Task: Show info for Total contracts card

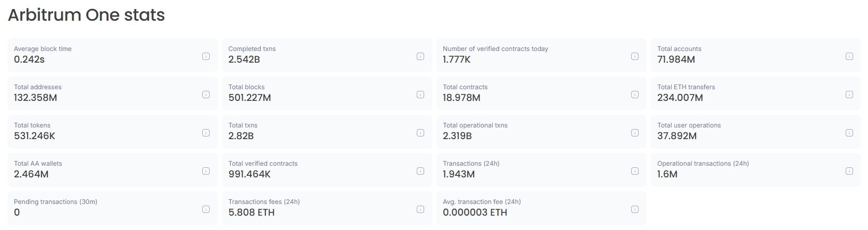Action: pos(635,95)
